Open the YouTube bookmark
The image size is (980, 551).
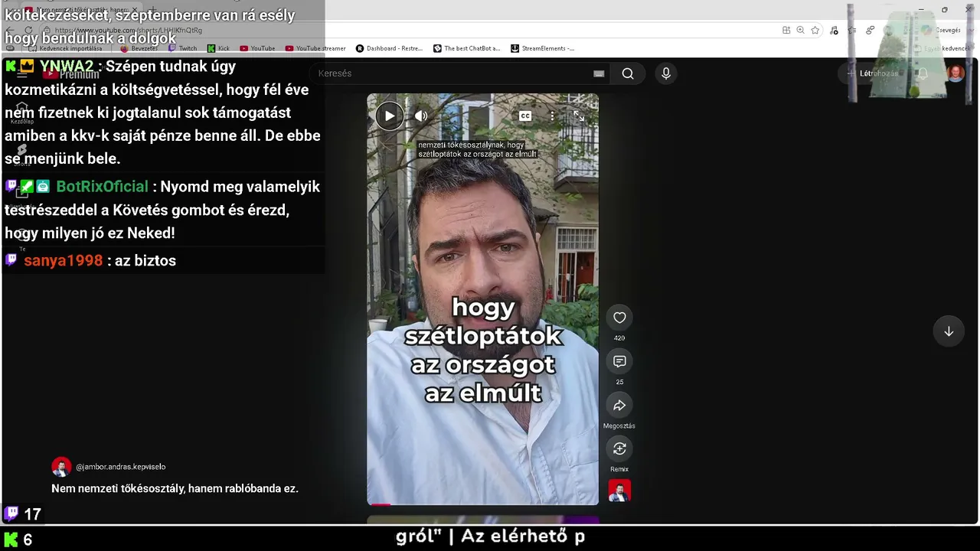tap(257, 48)
